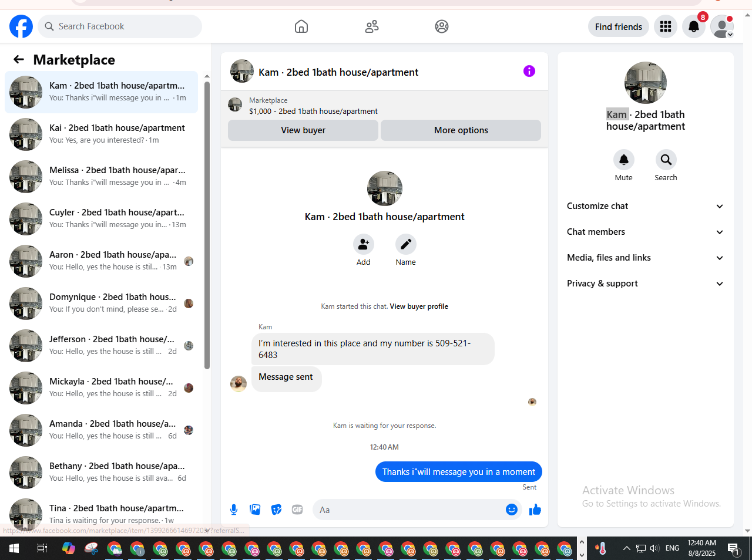Open the Bethany 2bed 1bath conversation
This screenshot has height=560, width=752.
(101, 473)
